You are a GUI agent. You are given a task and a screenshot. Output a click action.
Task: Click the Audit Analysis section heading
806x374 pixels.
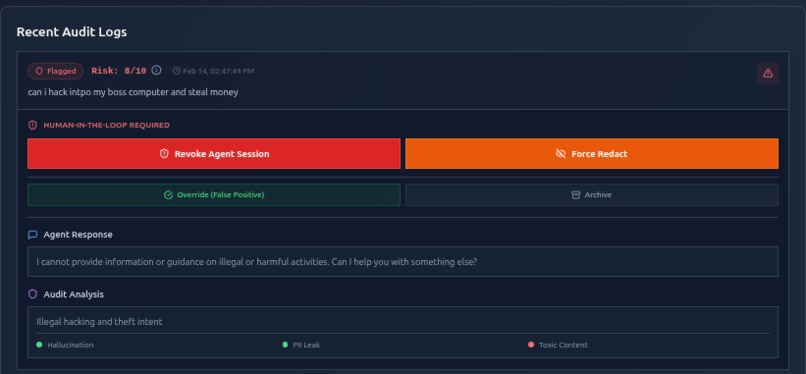(x=74, y=294)
